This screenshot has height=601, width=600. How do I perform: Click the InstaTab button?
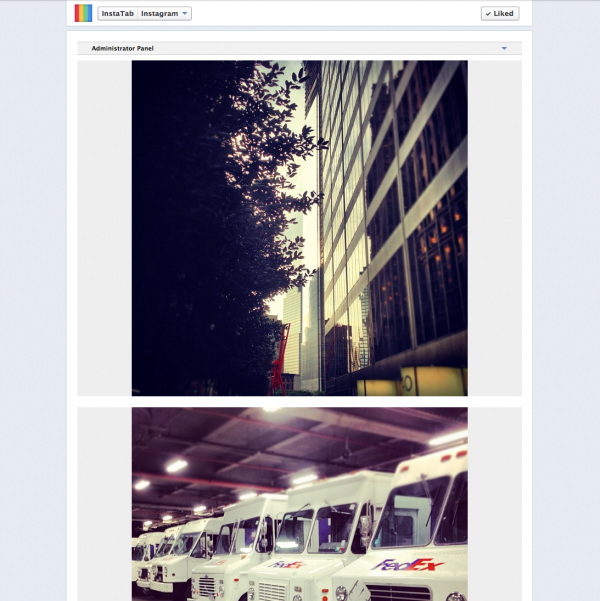coord(117,13)
